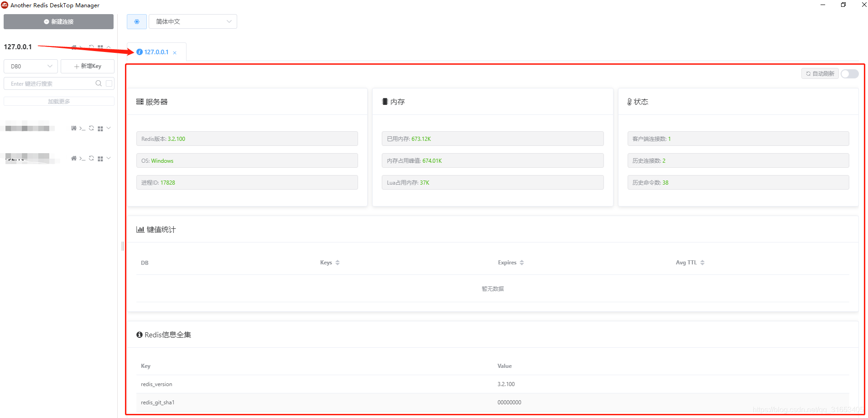
Task: Close the 127.0.0.1 tab
Action: (175, 53)
